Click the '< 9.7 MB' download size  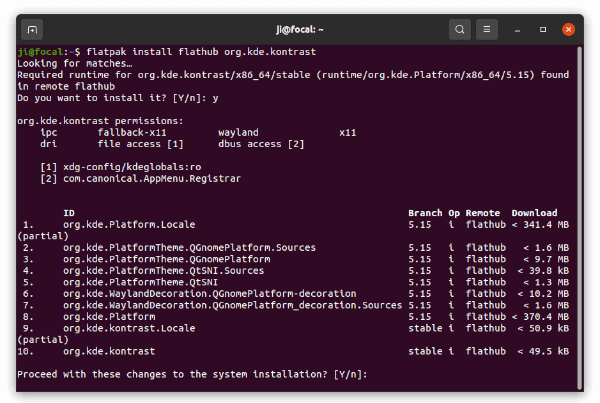click(546, 259)
